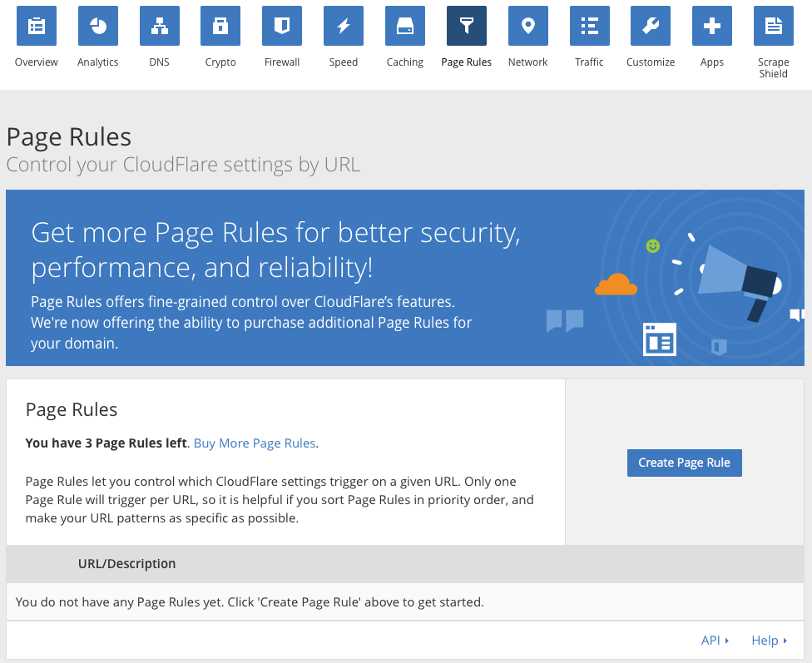Click the Create Page Rule button

(x=685, y=463)
